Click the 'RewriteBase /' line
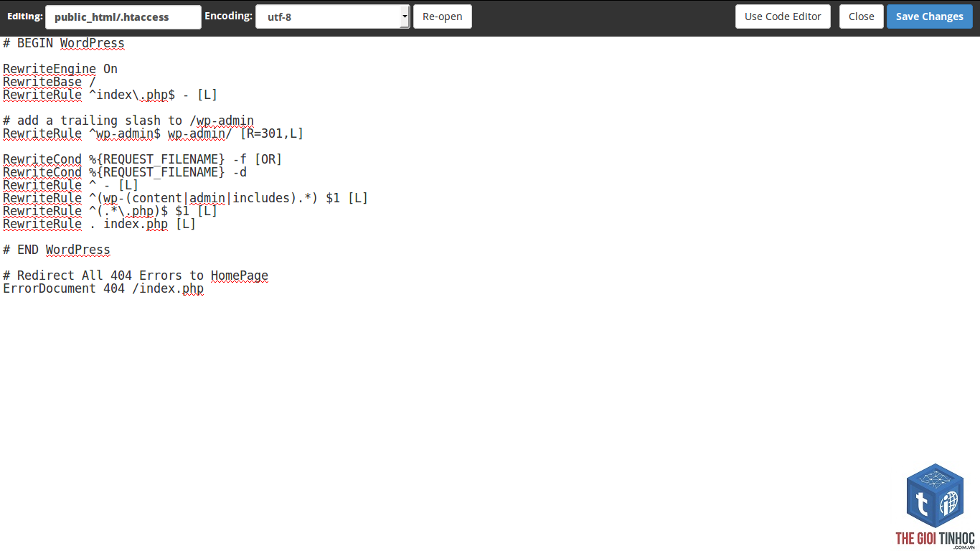 point(50,83)
